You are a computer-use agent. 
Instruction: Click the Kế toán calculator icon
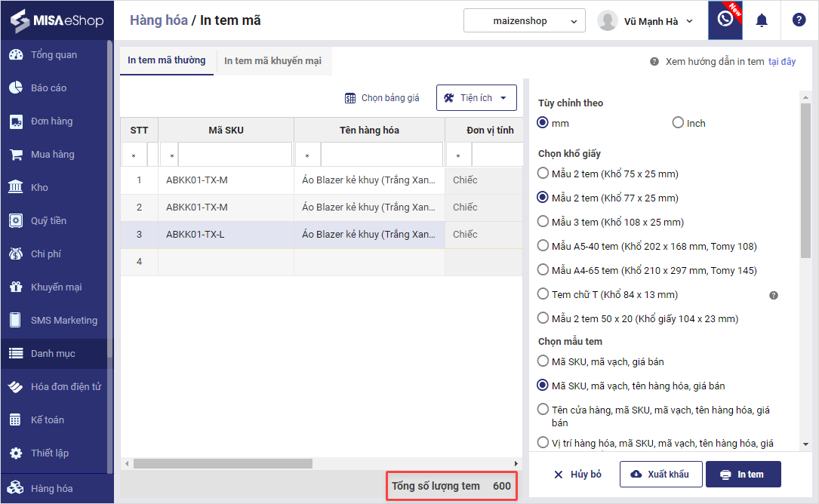click(16, 420)
